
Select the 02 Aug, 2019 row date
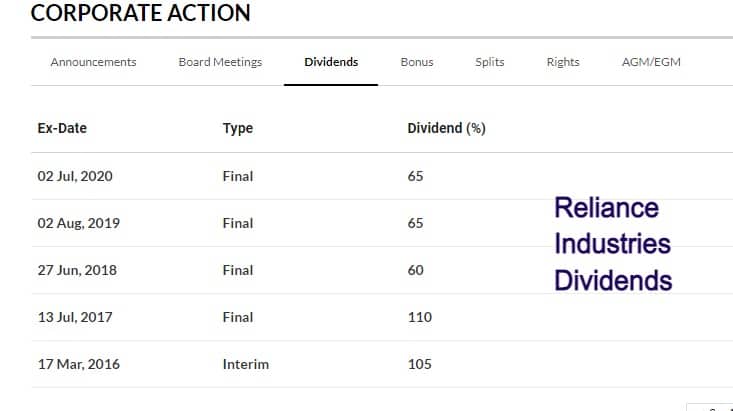[79, 223]
